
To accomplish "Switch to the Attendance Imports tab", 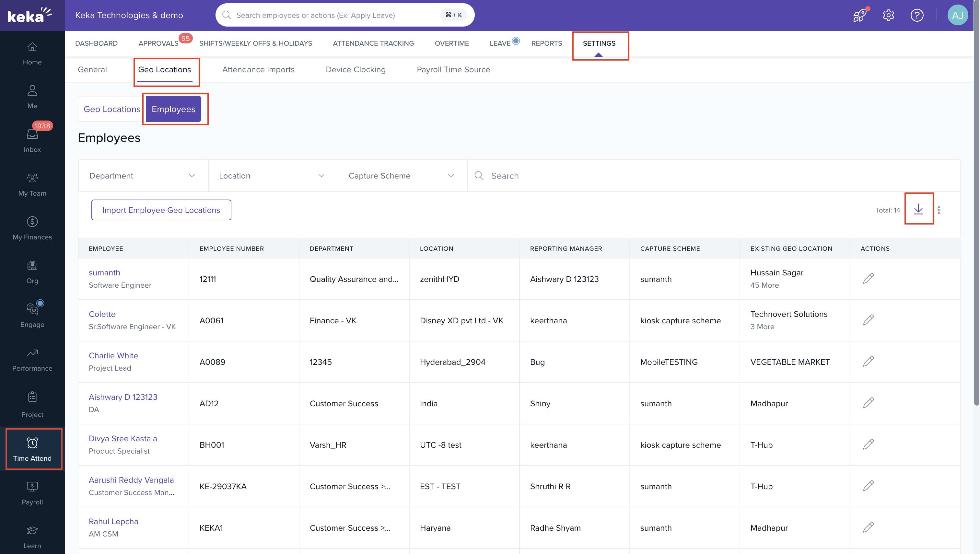I will [x=258, y=70].
